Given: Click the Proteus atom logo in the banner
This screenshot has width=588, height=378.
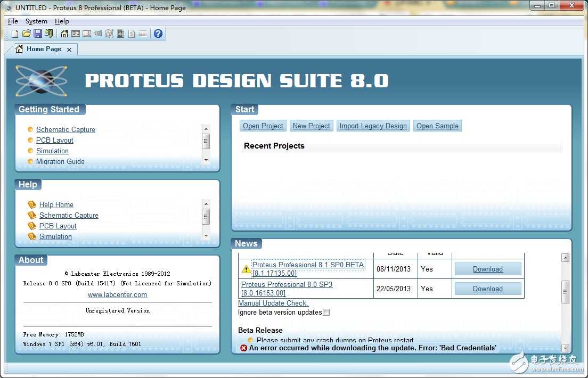Looking at the screenshot, I should click(x=41, y=80).
